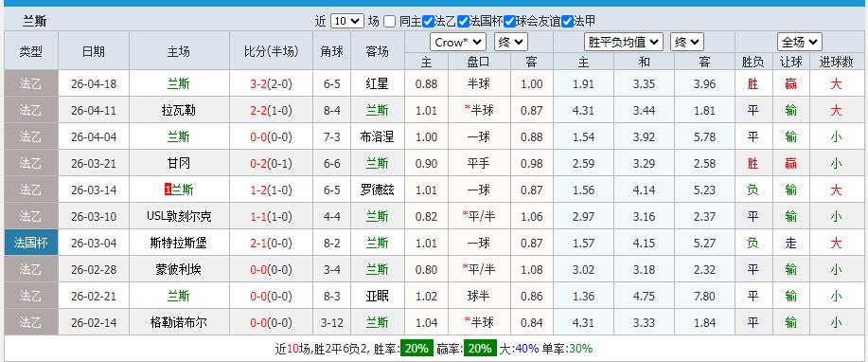
Task: Click the 法国杯 competition type cell
Action: point(30,243)
